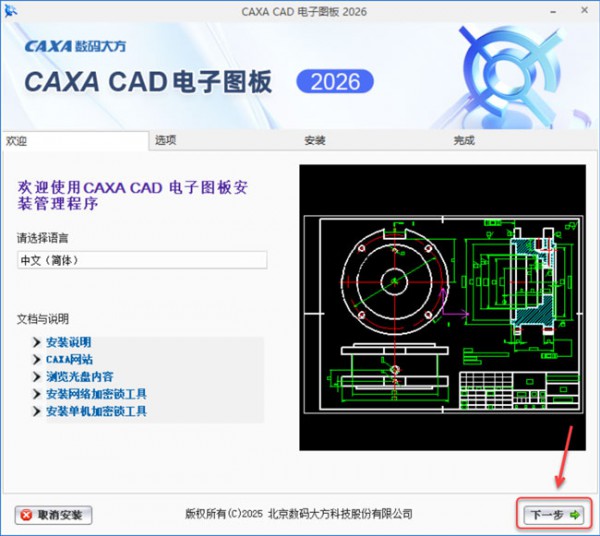Click the arrow beside 安装单机加密锁工具
Viewport: 600px width, 536px height.
pos(37,411)
